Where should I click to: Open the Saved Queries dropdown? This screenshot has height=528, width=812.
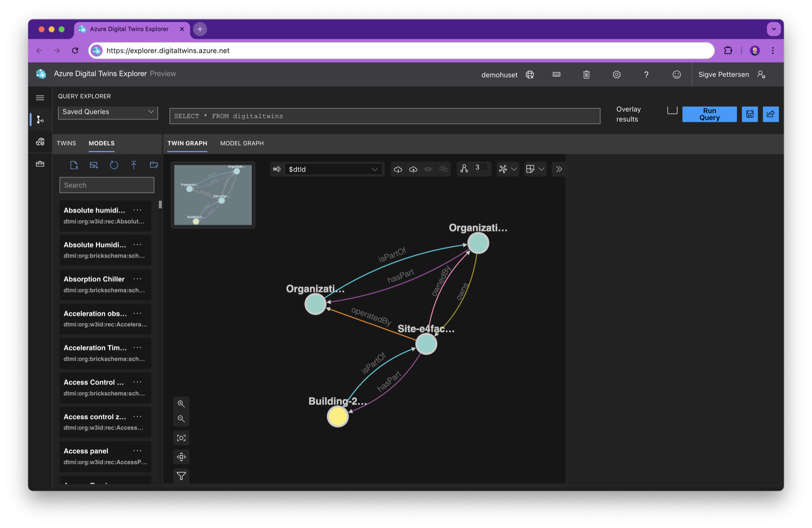coord(108,112)
